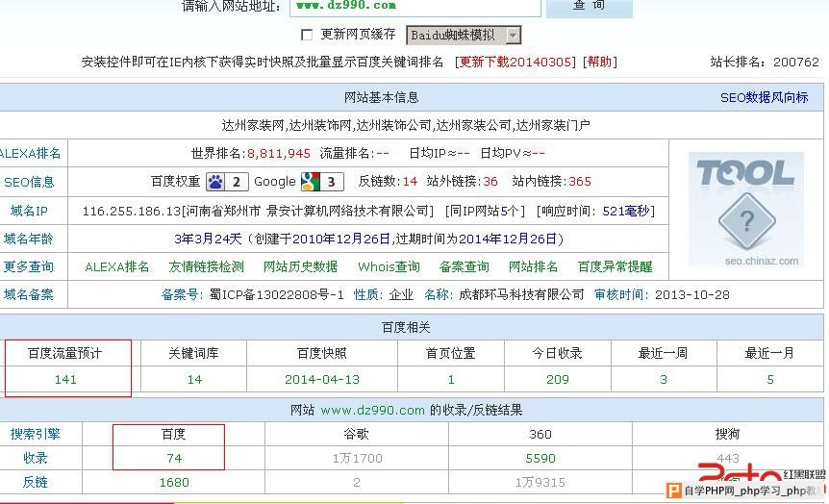Viewport: 829px width, 504px height.
Task: Click Baidu 反链 count 1680
Action: (174, 482)
